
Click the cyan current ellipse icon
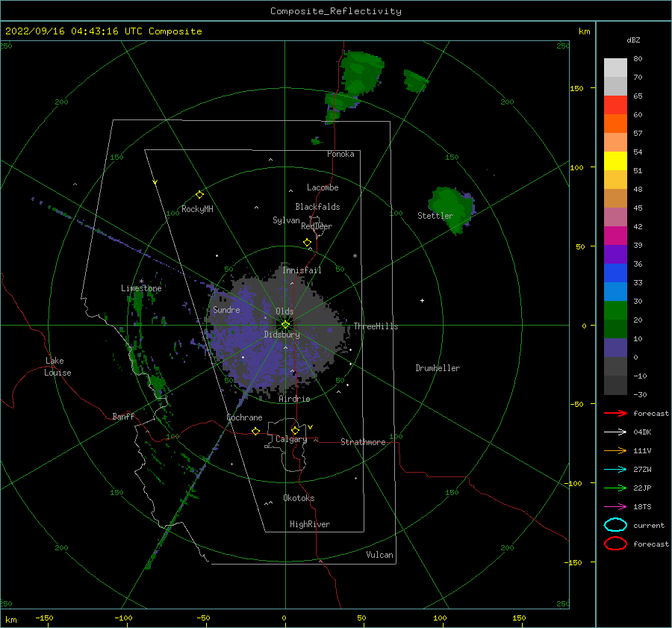pyautogui.click(x=615, y=525)
